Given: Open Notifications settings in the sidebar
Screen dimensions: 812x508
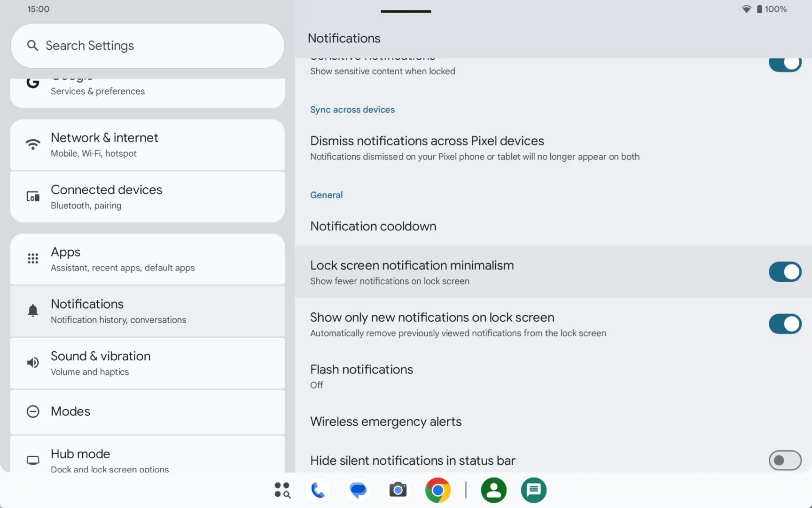Looking at the screenshot, I should 147,310.
